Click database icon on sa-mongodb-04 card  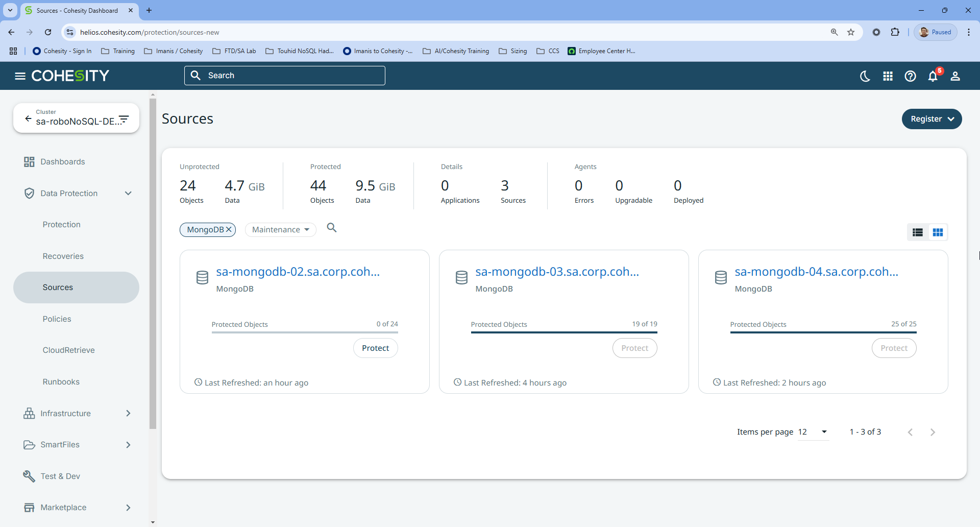point(721,278)
